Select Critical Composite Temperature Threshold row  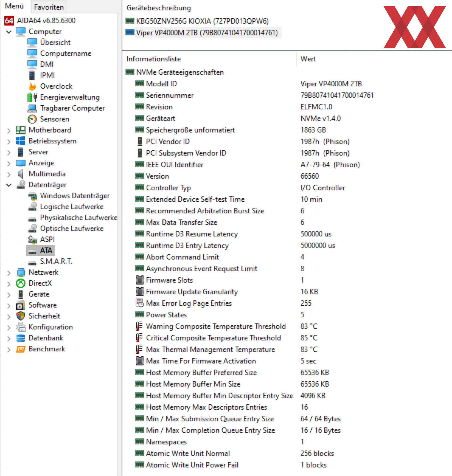coord(226,338)
